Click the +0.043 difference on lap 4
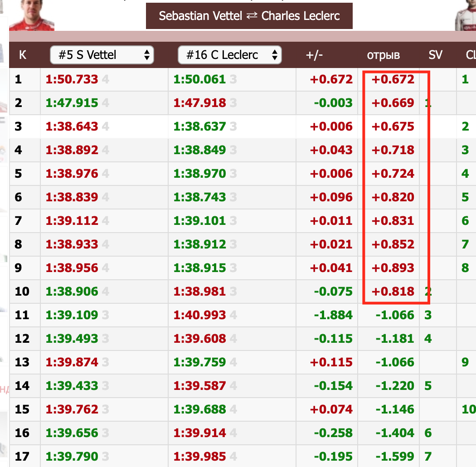This screenshot has height=467, width=476. [331, 150]
